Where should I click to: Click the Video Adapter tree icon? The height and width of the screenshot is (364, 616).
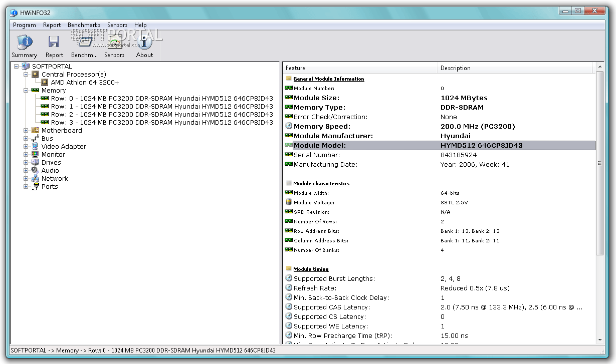click(35, 147)
